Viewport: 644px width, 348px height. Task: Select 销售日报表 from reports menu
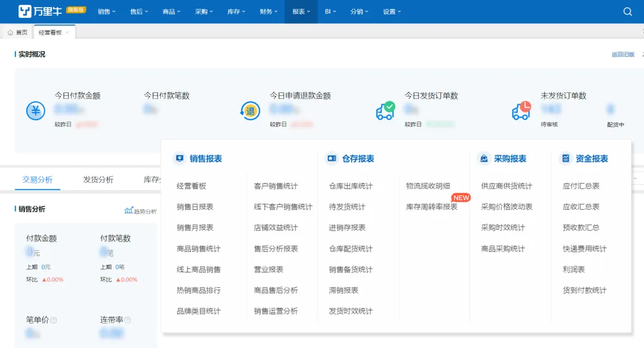[195, 207]
